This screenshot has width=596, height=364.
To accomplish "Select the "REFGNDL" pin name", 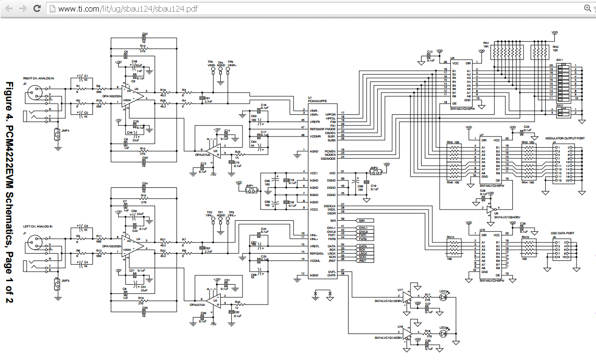I will [317, 253].
